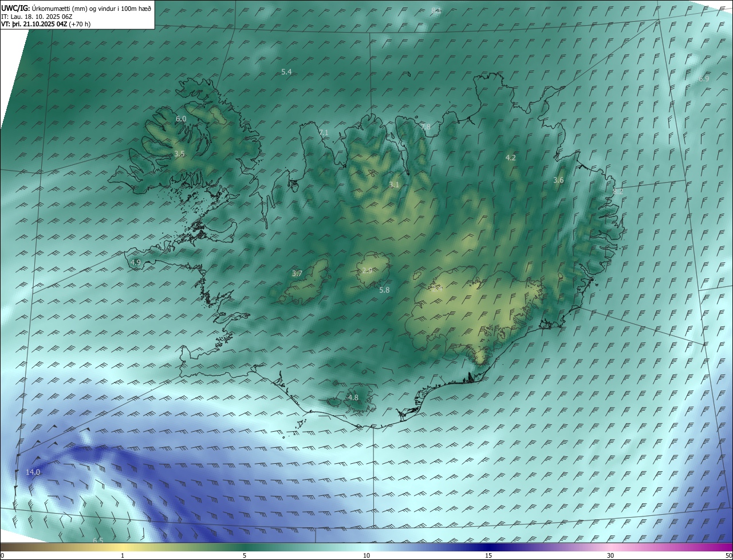
Task: Click the color scale label 30
Action: (x=610, y=556)
